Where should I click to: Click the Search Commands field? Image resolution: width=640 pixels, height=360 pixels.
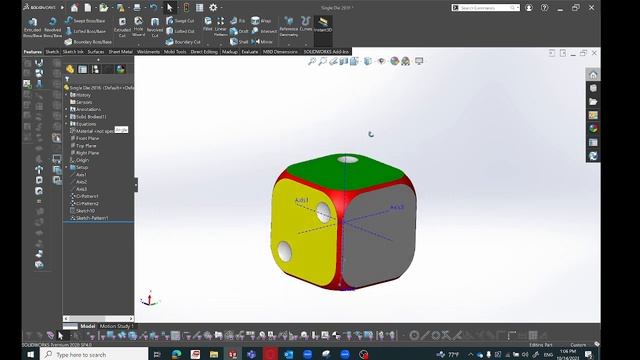point(485,8)
